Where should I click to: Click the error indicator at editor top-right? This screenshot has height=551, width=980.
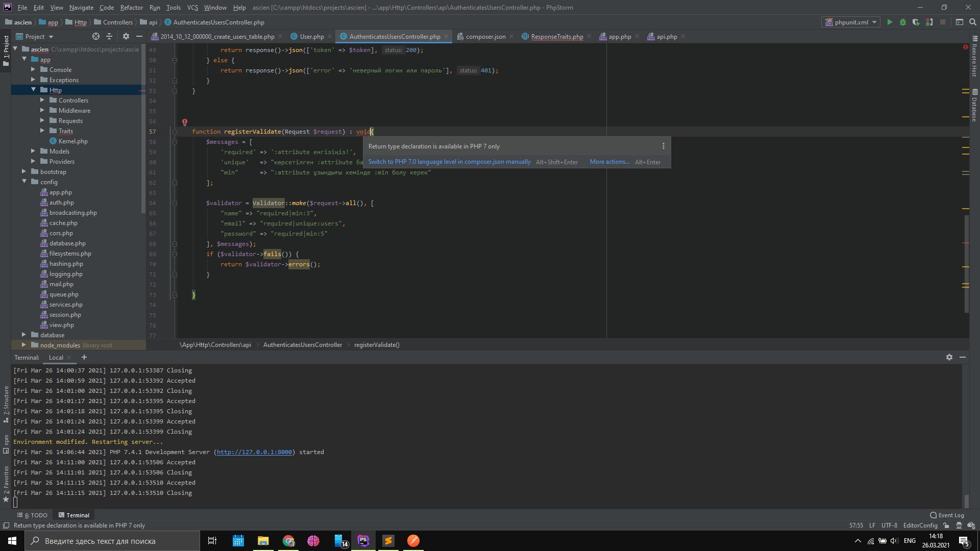point(965,47)
